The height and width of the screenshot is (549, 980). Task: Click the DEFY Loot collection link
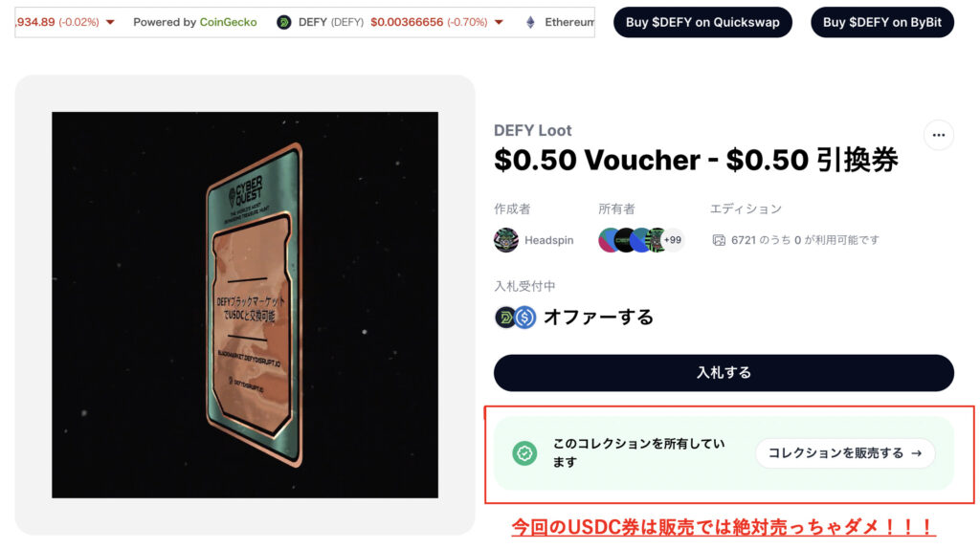(x=532, y=130)
